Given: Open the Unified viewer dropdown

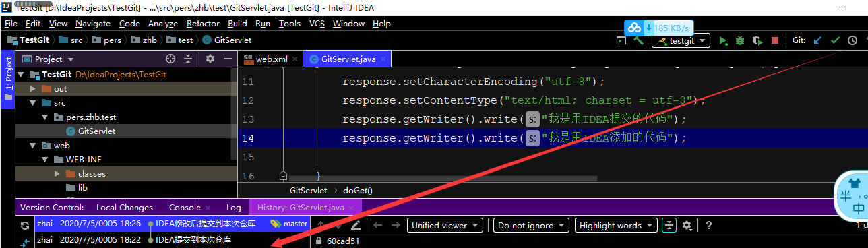Looking at the screenshot, I should [445, 225].
